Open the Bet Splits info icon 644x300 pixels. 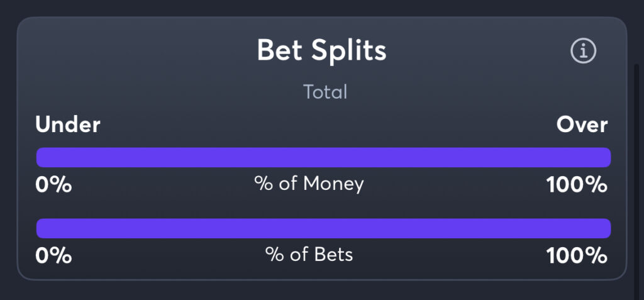click(x=583, y=51)
